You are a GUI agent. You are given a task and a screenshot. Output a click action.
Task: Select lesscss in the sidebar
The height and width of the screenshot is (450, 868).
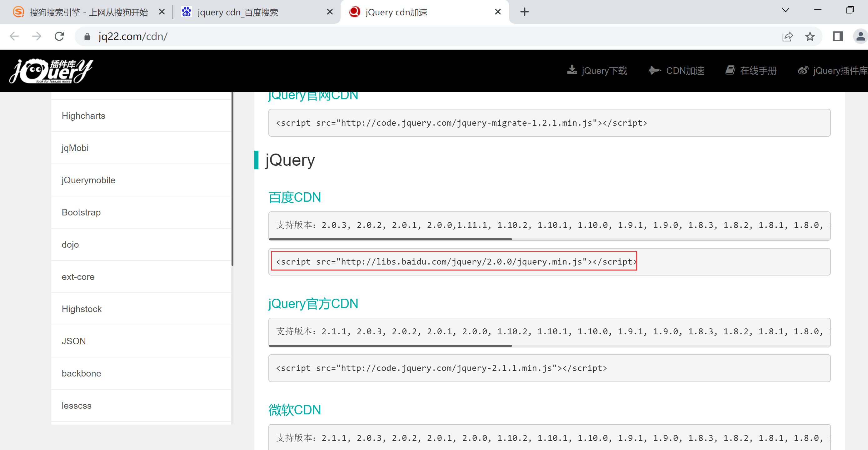[x=141, y=406]
